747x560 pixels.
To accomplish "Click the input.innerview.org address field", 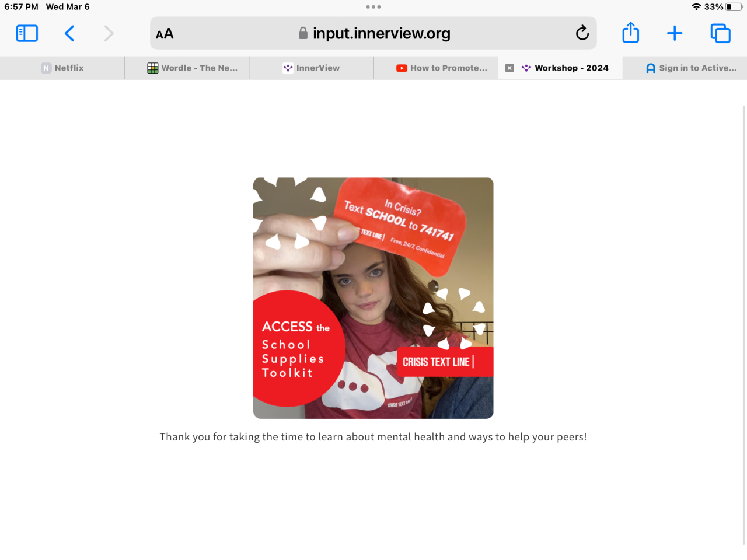I will click(x=373, y=33).
